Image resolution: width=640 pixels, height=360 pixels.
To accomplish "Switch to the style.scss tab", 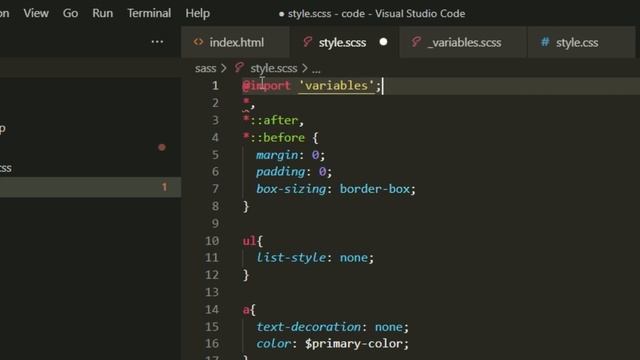I will click(344, 42).
